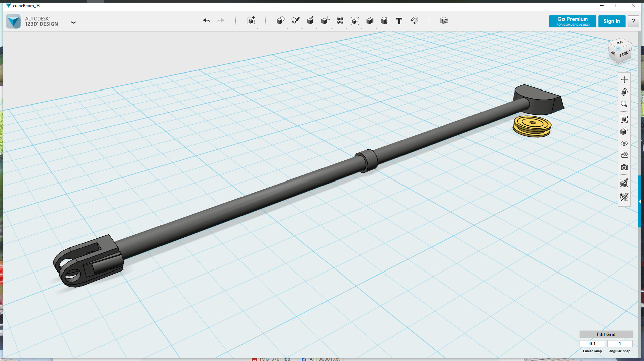This screenshot has height=361, width=644.
Task: Open the Transform tool
Action: tap(251, 21)
